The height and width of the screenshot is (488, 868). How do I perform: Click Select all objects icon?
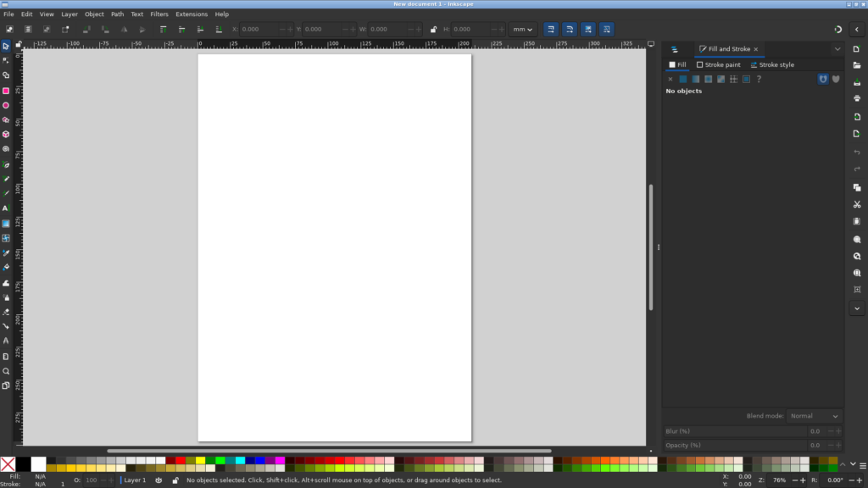pos(9,30)
